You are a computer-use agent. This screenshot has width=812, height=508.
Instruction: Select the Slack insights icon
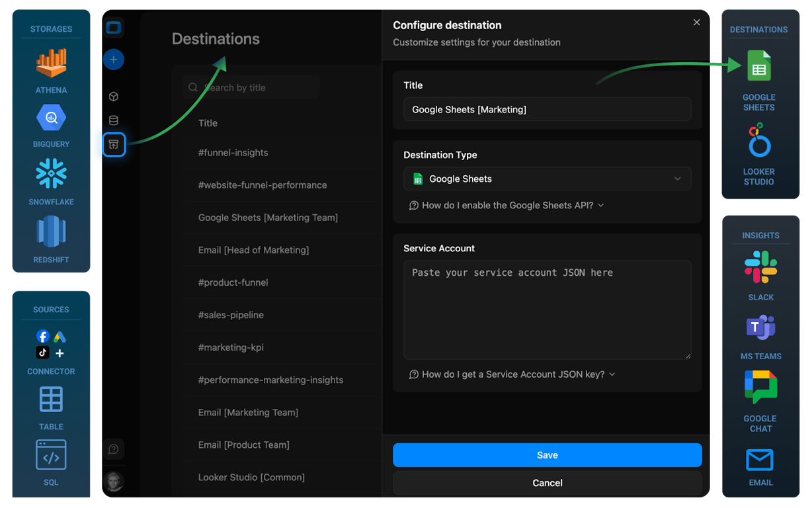(x=760, y=267)
